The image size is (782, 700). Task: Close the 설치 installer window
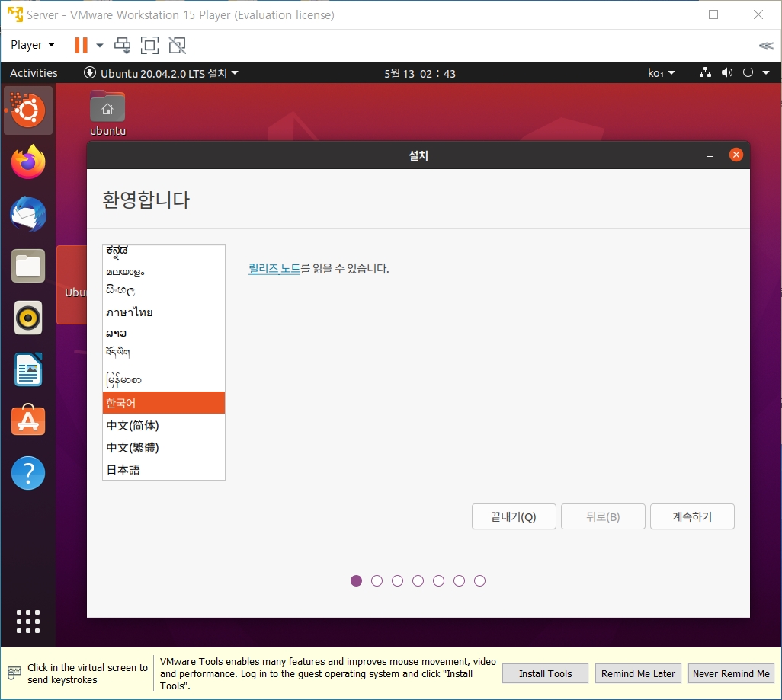pos(736,155)
